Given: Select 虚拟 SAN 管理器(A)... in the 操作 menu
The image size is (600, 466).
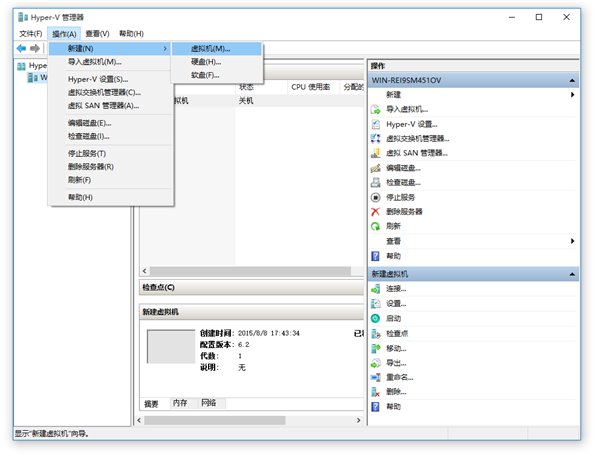Looking at the screenshot, I should coord(110,106).
